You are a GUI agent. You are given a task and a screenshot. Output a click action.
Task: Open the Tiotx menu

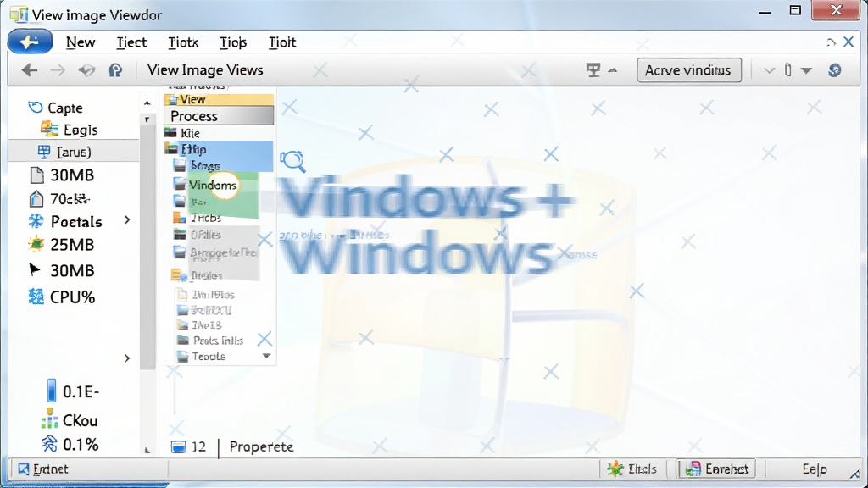[x=183, y=42]
